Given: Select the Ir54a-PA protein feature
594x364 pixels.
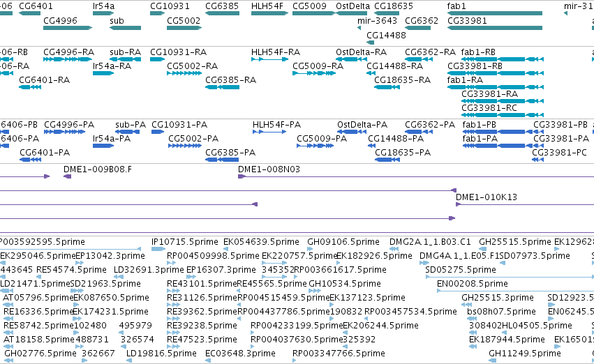Looking at the screenshot, I should coord(103,146).
